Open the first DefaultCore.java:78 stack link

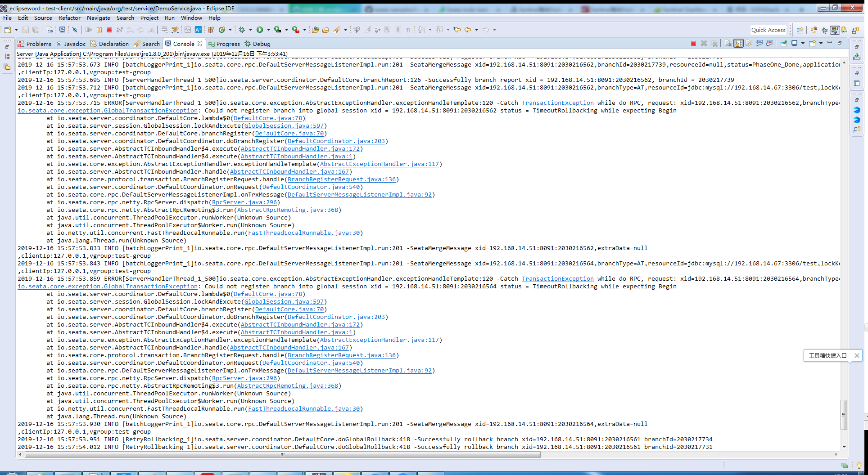pos(268,118)
